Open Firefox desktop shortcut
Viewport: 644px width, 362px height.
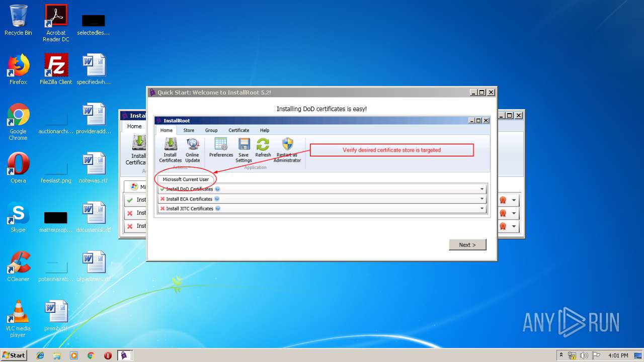(18, 69)
